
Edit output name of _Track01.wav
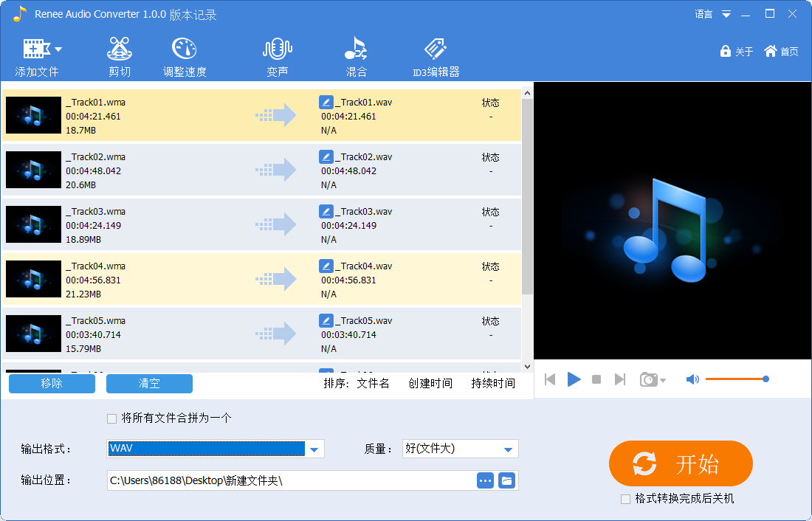[326, 102]
